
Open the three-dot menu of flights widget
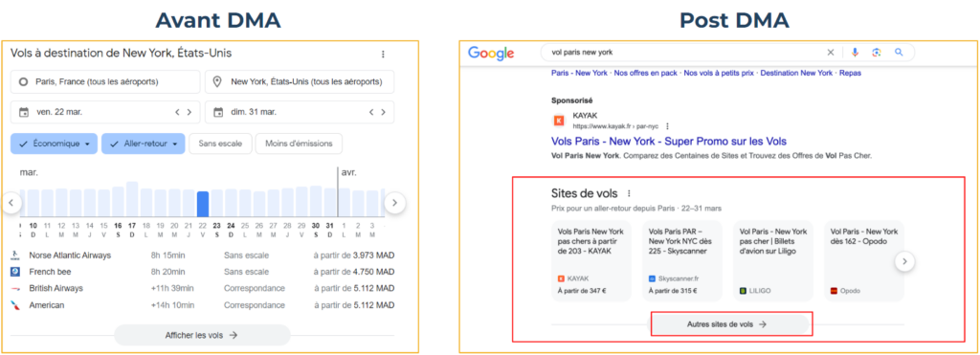coord(383,55)
